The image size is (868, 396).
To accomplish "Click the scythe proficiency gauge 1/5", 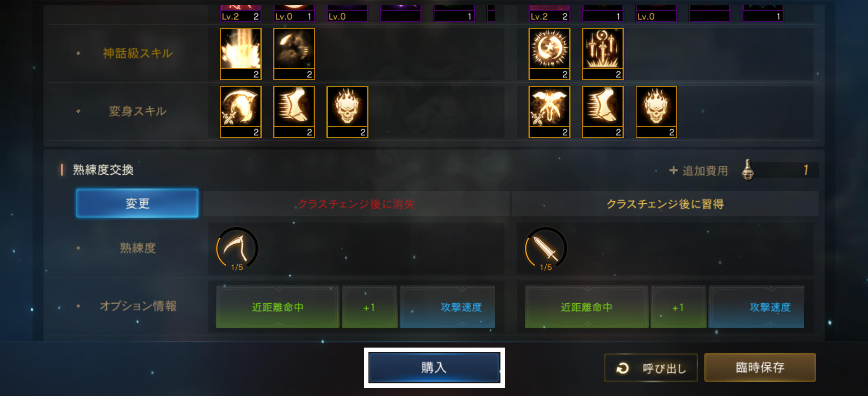I will point(237,248).
